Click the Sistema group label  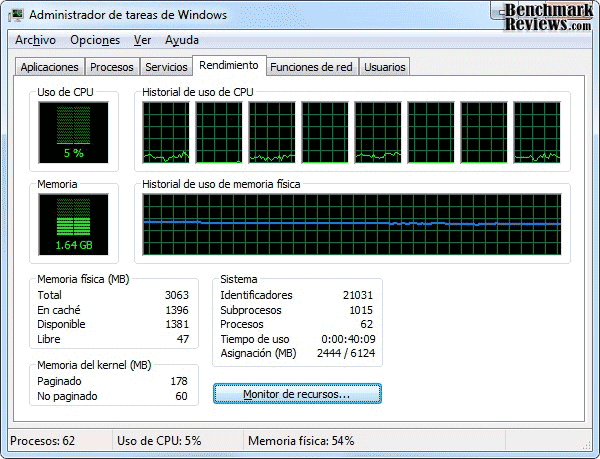tap(238, 279)
